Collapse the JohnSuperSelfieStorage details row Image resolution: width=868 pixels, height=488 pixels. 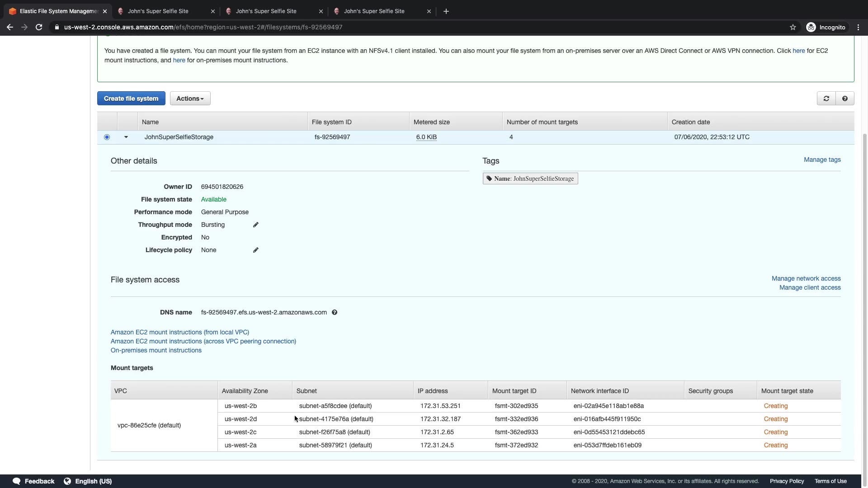point(126,137)
